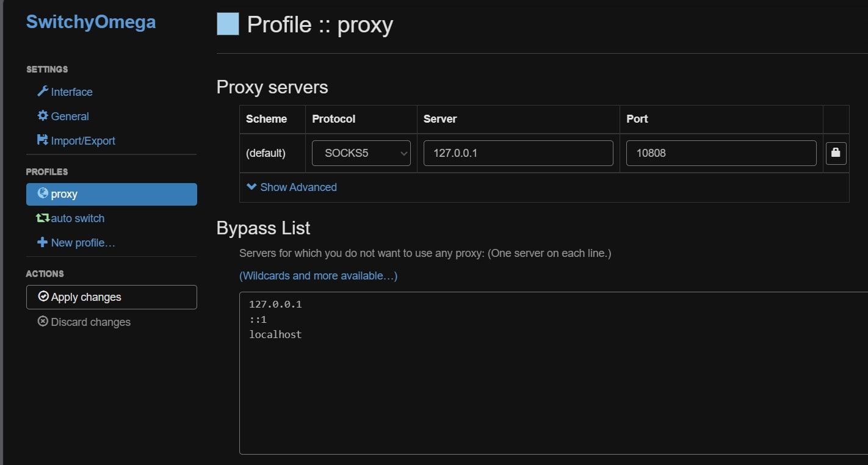Click inside the Bypass List text area

(554, 373)
